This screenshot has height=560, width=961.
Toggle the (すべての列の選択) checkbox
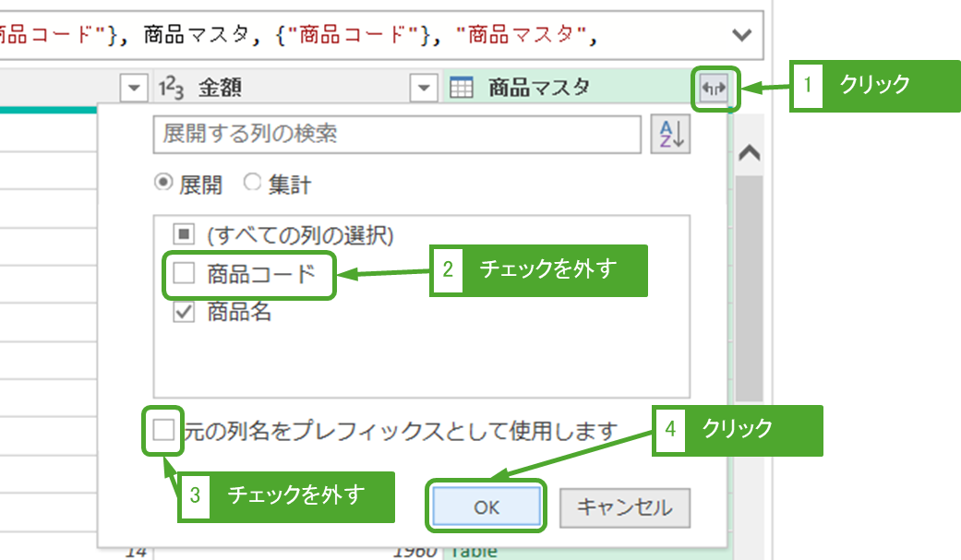pyautogui.click(x=184, y=235)
